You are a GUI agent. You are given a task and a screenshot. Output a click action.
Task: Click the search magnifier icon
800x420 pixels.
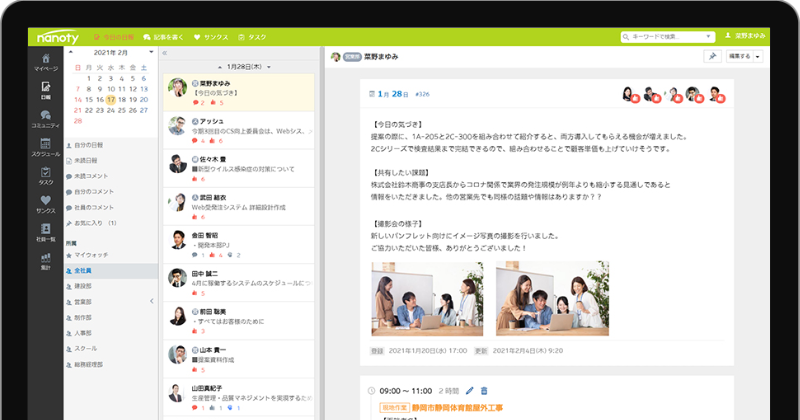point(626,37)
